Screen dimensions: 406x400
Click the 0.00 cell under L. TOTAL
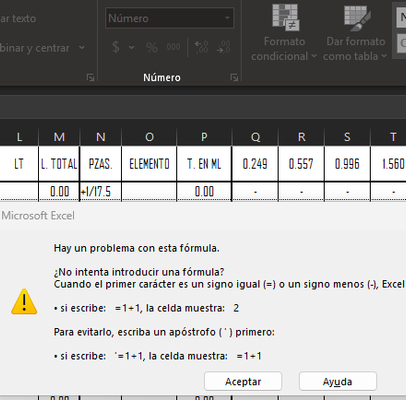59,192
